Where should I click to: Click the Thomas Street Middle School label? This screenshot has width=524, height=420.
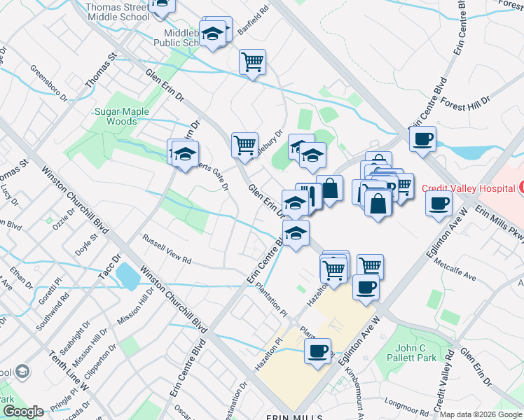tap(118, 12)
